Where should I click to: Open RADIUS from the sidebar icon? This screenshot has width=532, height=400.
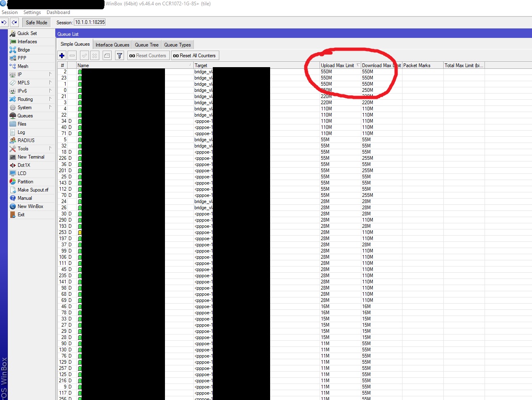13,140
